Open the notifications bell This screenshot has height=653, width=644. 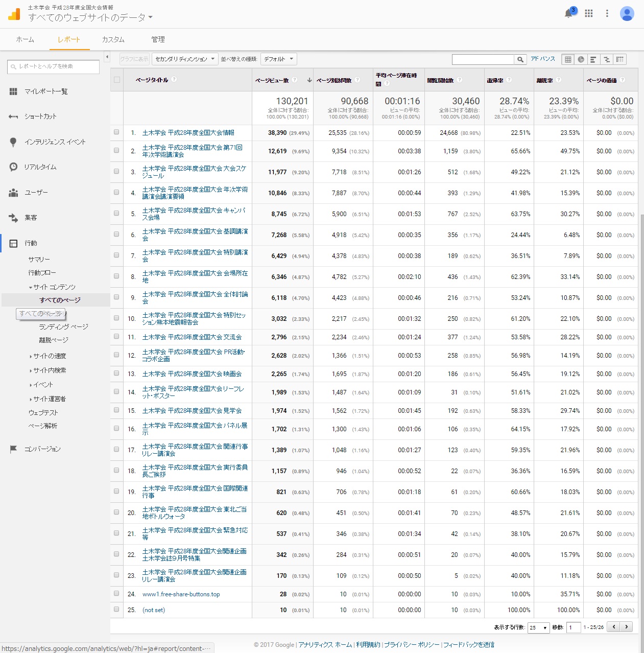tap(568, 14)
